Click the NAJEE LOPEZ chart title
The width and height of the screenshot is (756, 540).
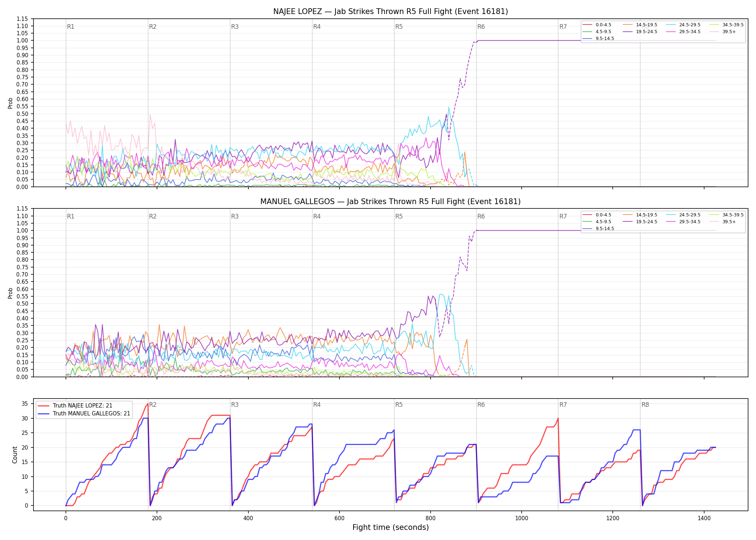click(391, 12)
